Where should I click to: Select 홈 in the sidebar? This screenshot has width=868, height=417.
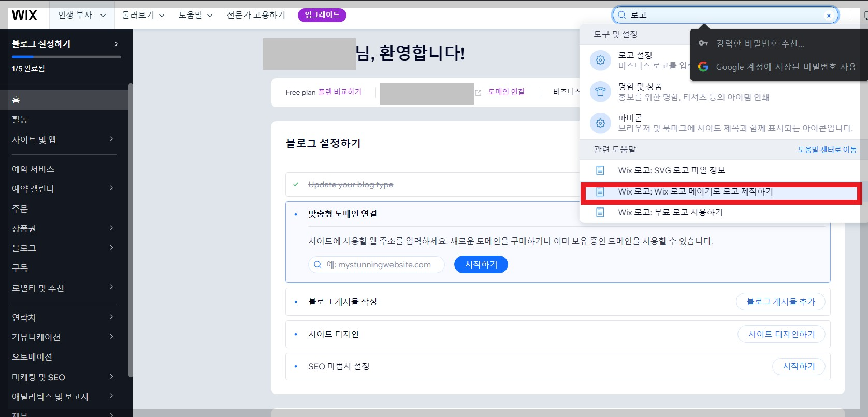(64, 100)
